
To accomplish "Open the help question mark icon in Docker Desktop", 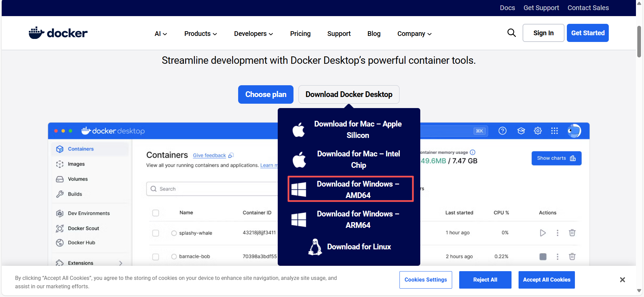I will (x=502, y=131).
